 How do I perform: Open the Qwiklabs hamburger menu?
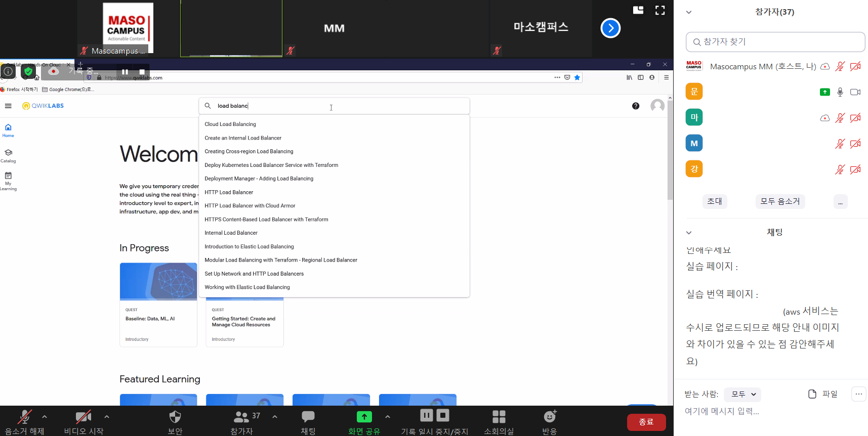click(x=8, y=106)
